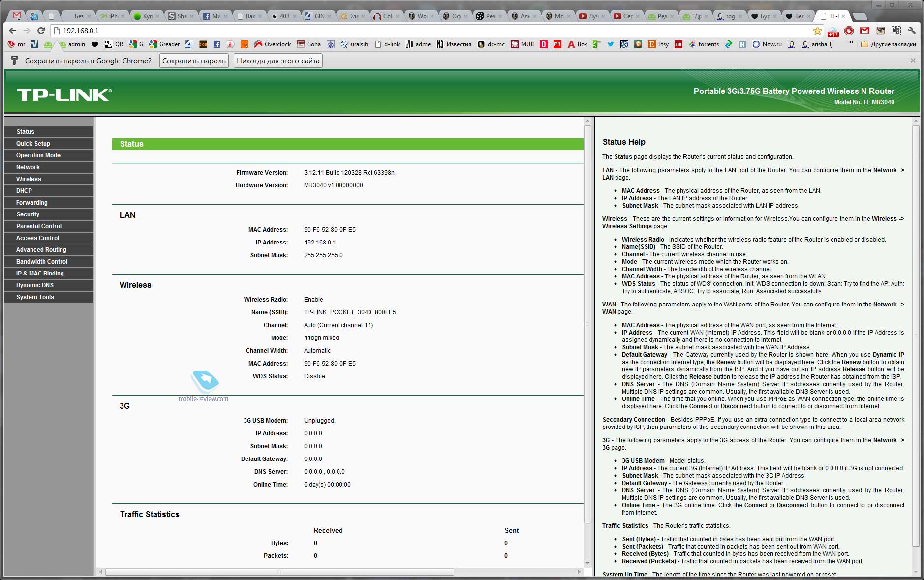The image size is (924, 580).
Task: Open the Twitter bird bookmark
Action: pyautogui.click(x=610, y=44)
